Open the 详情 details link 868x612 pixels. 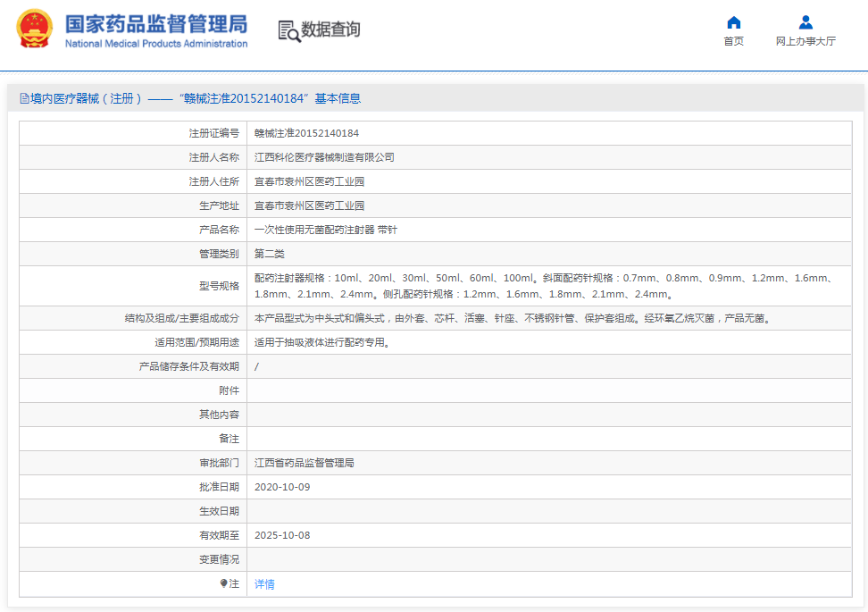click(263, 583)
